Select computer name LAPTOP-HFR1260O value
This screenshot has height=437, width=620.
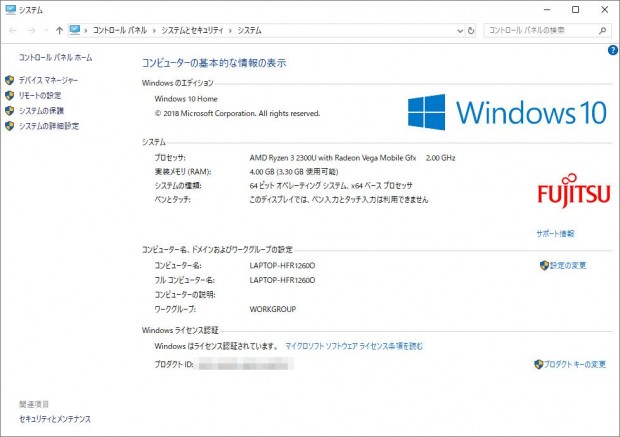point(282,265)
